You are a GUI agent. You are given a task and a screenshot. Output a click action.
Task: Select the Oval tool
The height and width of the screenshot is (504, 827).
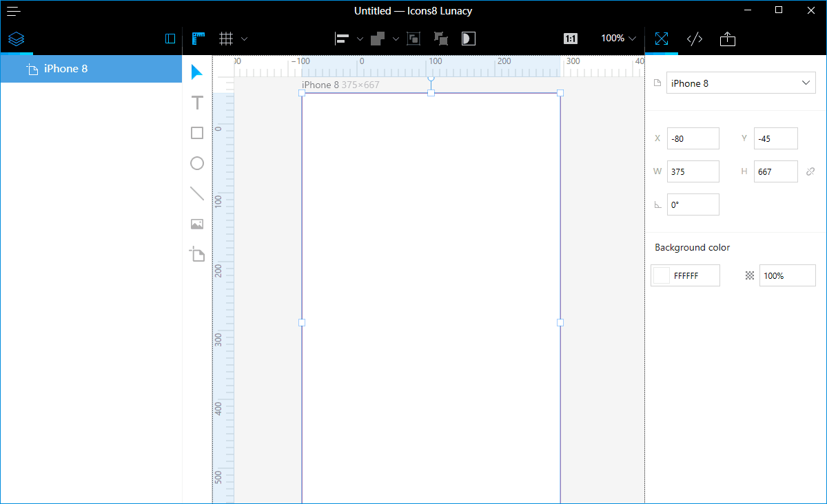click(197, 163)
